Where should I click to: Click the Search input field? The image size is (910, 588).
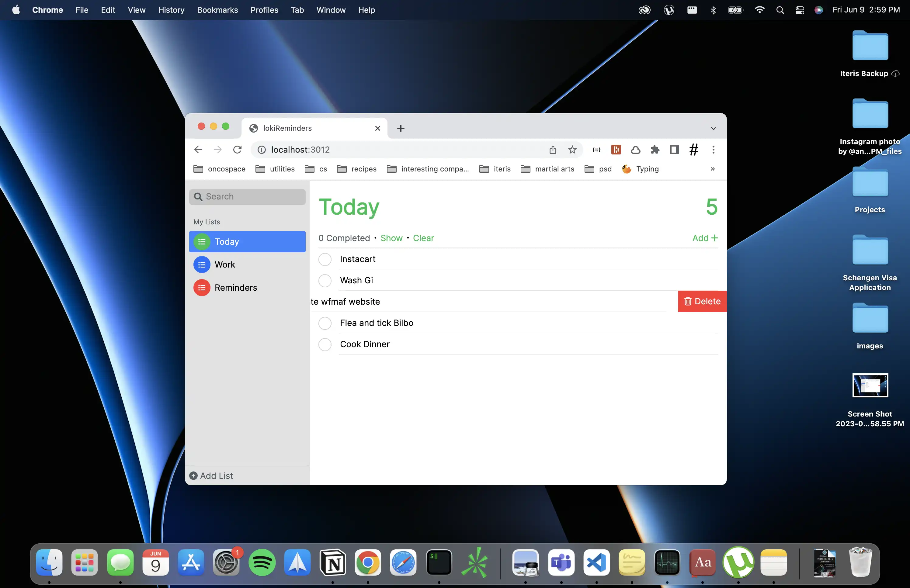pos(252,197)
